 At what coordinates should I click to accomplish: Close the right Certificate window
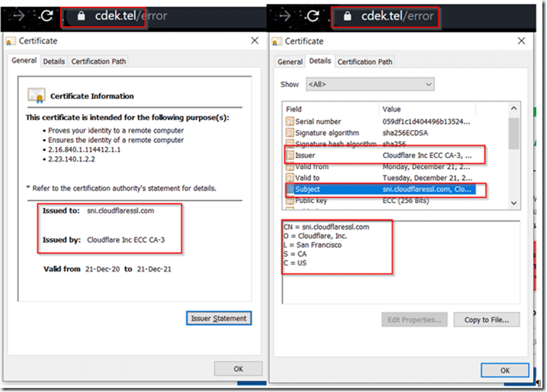click(x=521, y=41)
